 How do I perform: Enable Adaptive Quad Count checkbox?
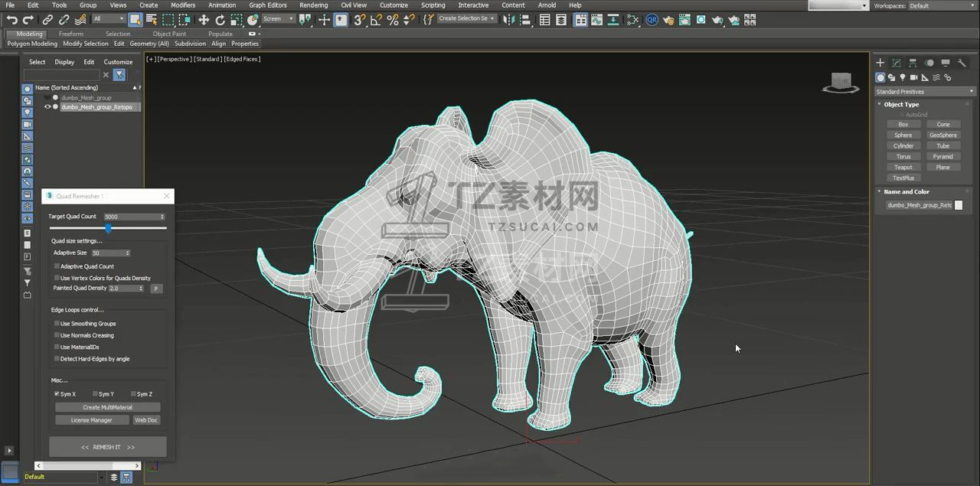pos(57,266)
